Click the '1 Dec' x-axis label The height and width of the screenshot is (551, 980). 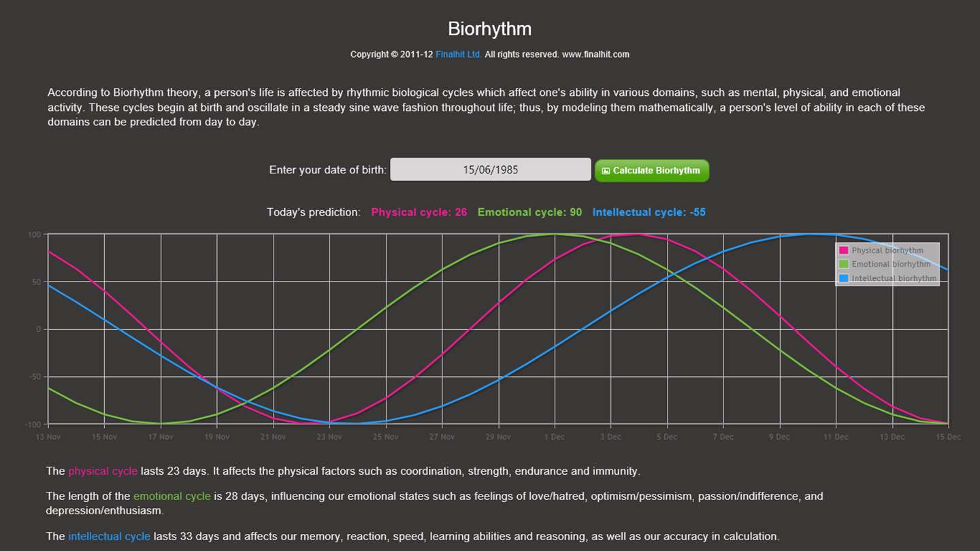point(554,437)
